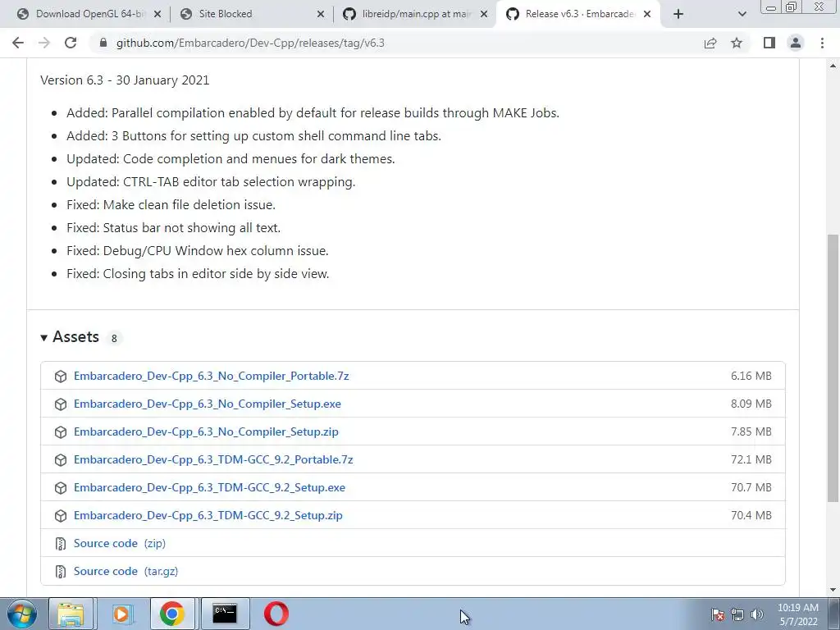Download Embarcadero_Dev-Cpp_6.3_TDM-GCC_9.2_Setup.exe
The width and height of the screenshot is (840, 630).
coord(209,487)
